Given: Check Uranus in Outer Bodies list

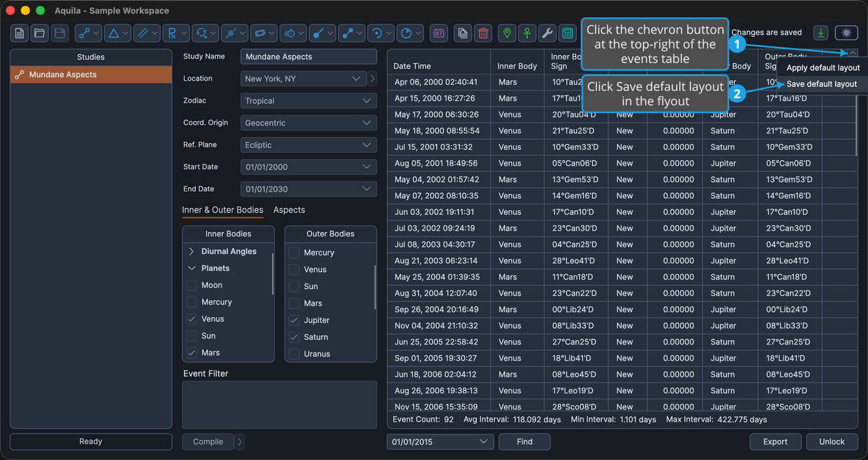Looking at the screenshot, I should pyautogui.click(x=294, y=354).
